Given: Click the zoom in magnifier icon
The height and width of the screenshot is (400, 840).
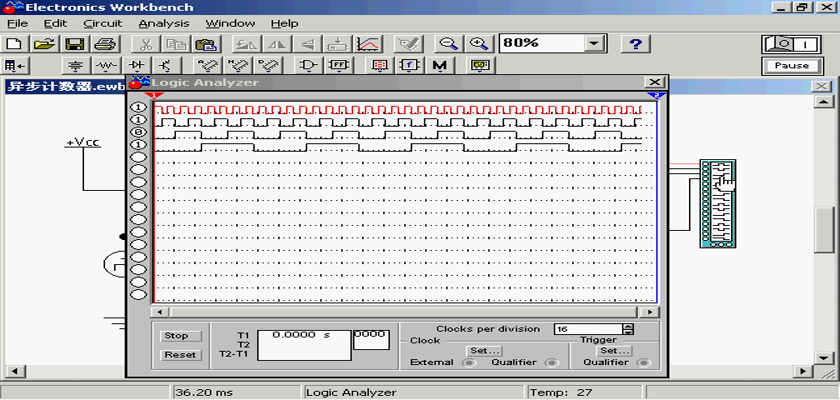Looking at the screenshot, I should click(480, 44).
